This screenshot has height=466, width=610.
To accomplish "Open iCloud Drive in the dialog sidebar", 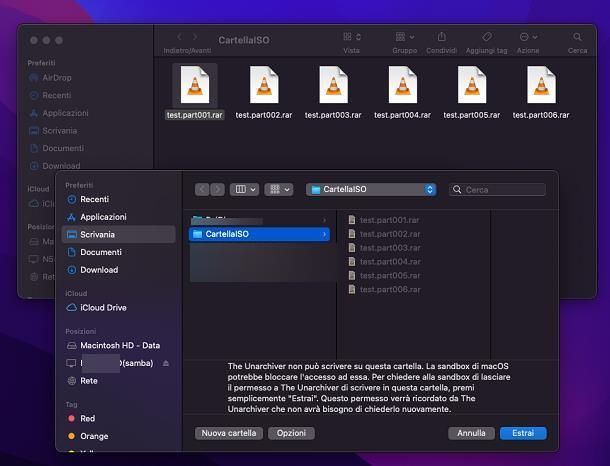I will coord(102,308).
